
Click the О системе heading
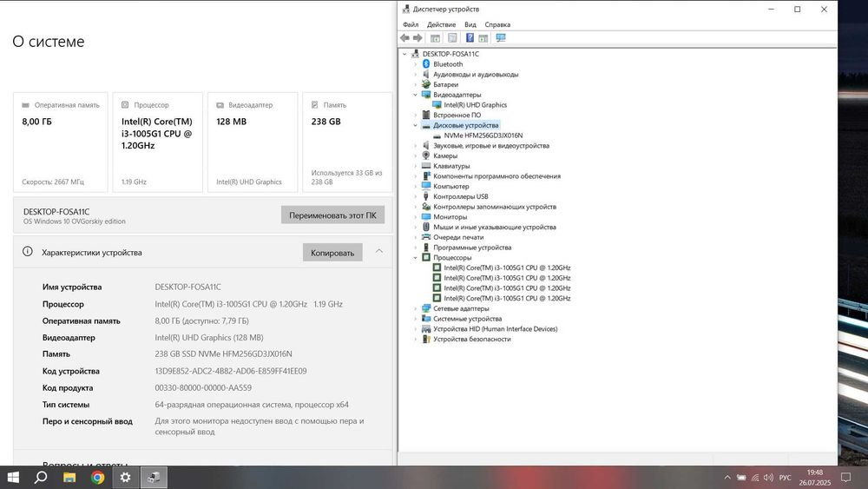pos(48,42)
